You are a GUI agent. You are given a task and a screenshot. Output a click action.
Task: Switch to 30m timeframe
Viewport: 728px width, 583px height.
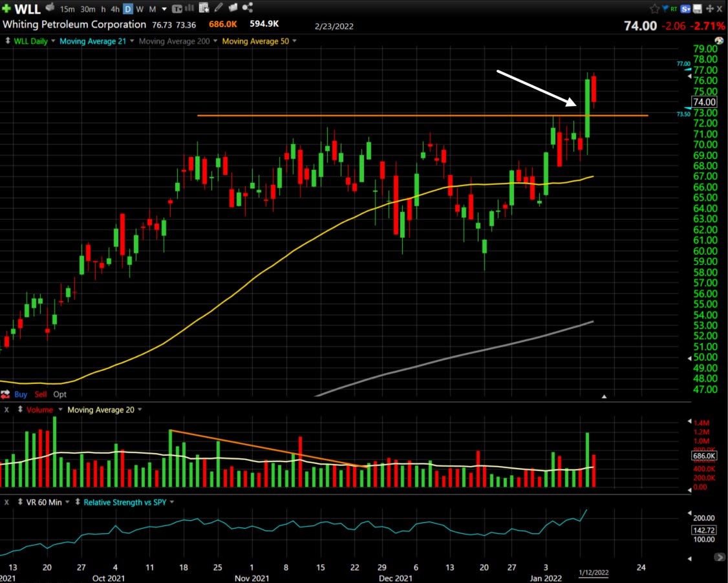pos(88,9)
